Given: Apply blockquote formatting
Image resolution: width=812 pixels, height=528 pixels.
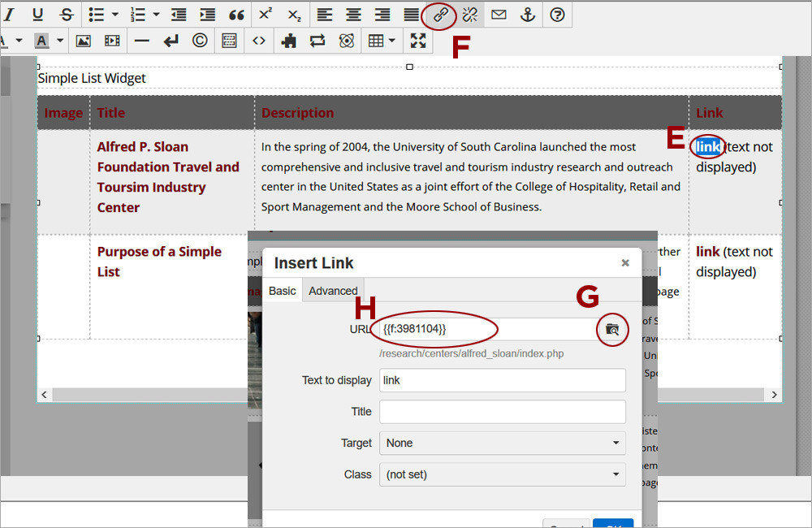Looking at the screenshot, I should tap(236, 15).
